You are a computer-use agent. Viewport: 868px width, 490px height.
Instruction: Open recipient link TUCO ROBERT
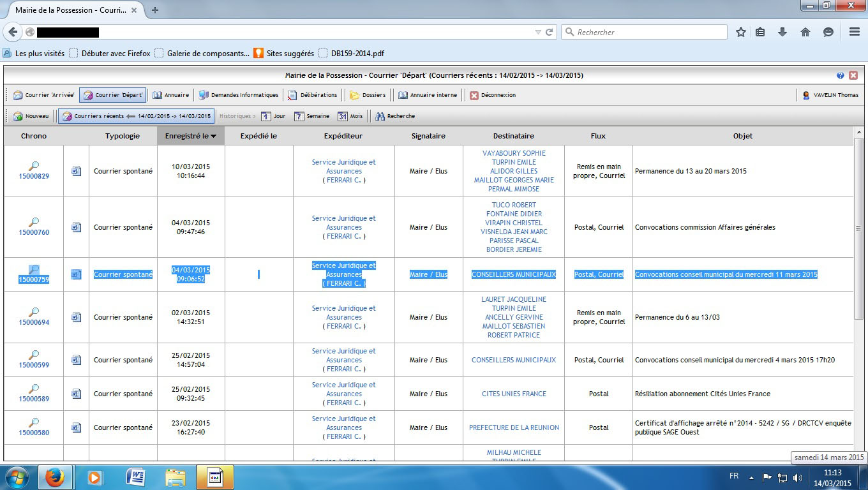tap(514, 205)
